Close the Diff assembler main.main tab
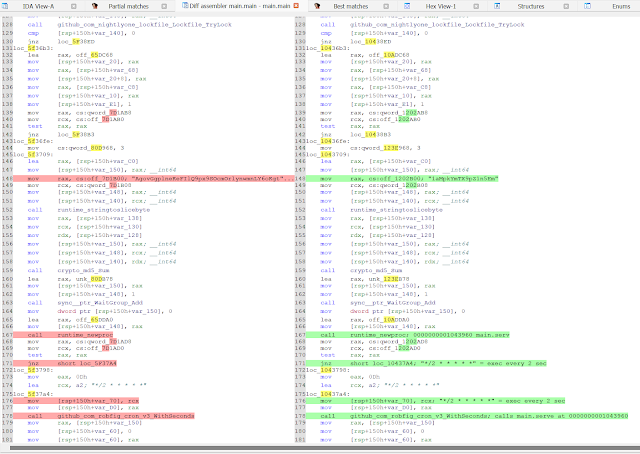The height and width of the screenshot is (454, 640). pos(296,6)
